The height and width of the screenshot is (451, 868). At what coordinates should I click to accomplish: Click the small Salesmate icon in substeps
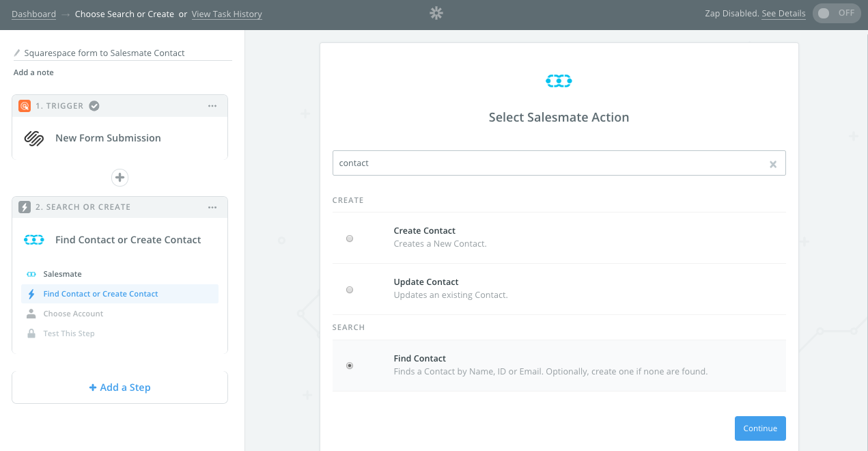[x=31, y=274]
